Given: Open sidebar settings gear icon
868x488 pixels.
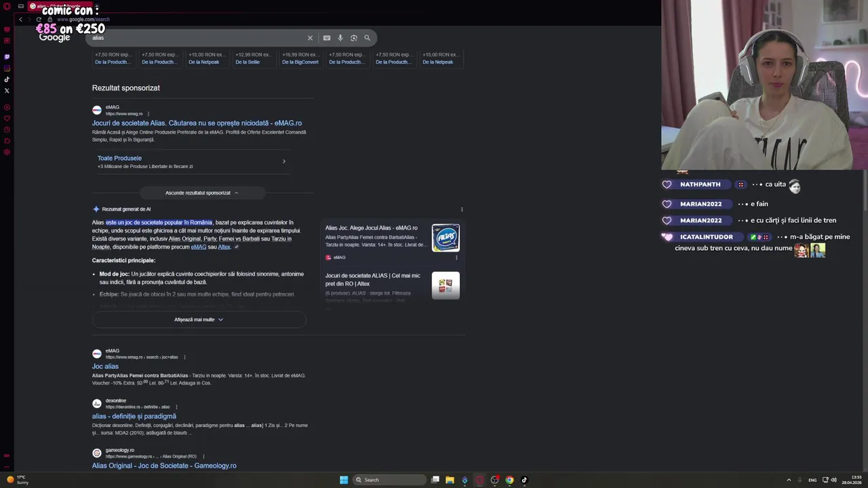Looking at the screenshot, I should [7, 152].
